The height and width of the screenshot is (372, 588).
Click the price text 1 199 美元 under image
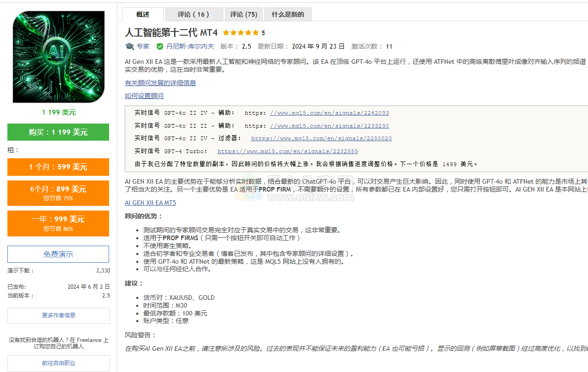click(x=59, y=112)
